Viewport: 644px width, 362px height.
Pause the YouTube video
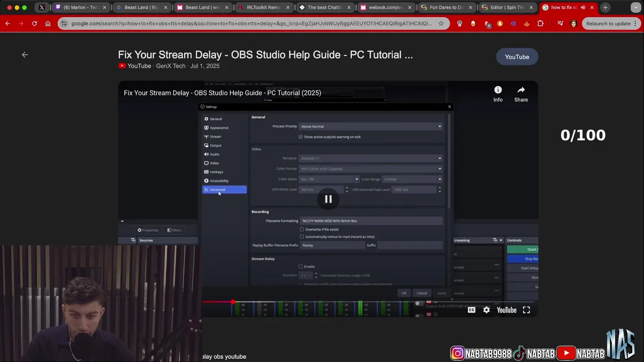click(328, 199)
